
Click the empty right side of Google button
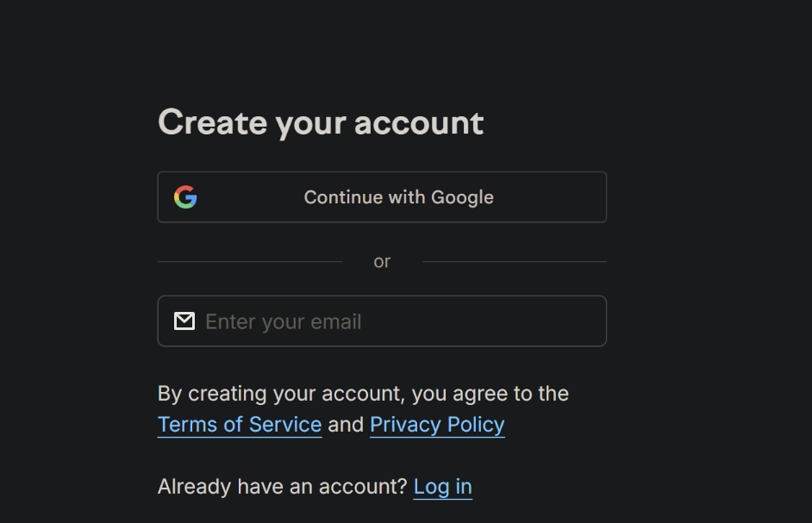coord(560,197)
